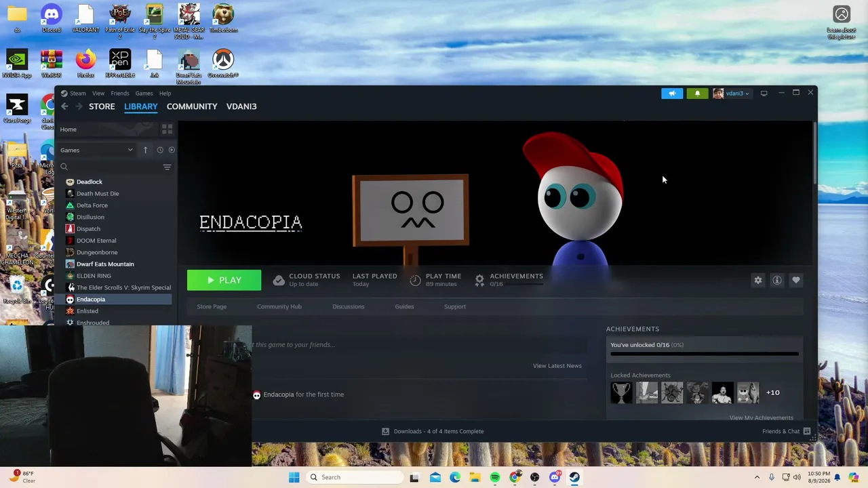The height and width of the screenshot is (488, 868).
Task: Open Microsoft Edge from taskbar
Action: tap(455, 477)
